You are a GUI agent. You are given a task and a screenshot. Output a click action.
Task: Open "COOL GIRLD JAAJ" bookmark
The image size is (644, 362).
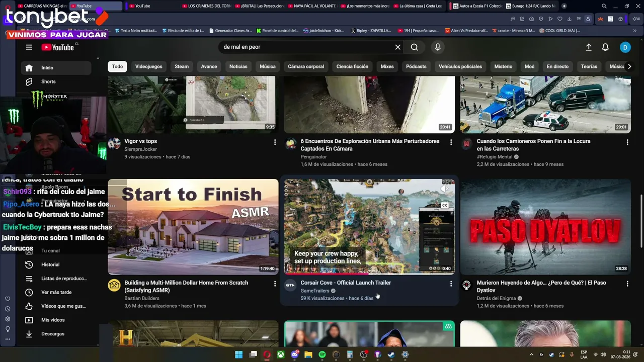tap(559, 31)
